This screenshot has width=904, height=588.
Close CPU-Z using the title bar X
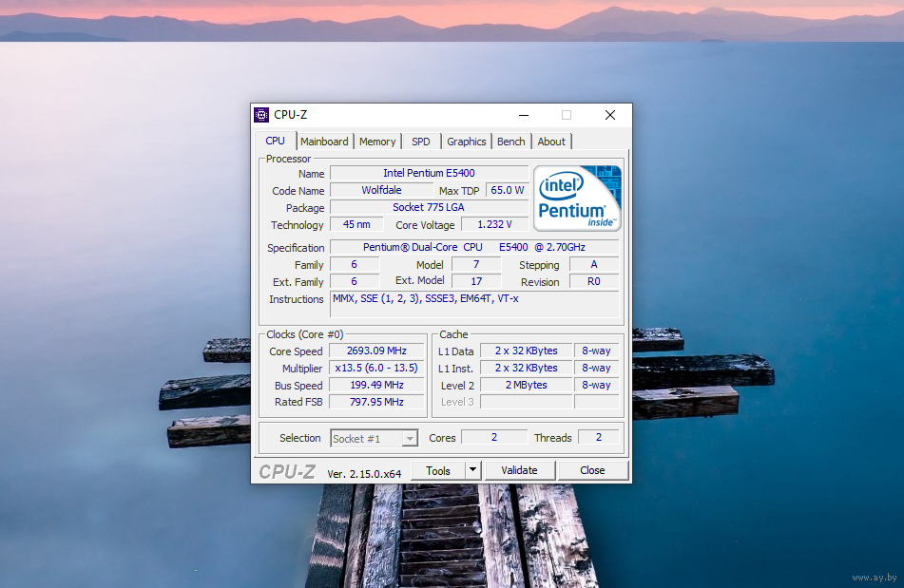coord(610,115)
